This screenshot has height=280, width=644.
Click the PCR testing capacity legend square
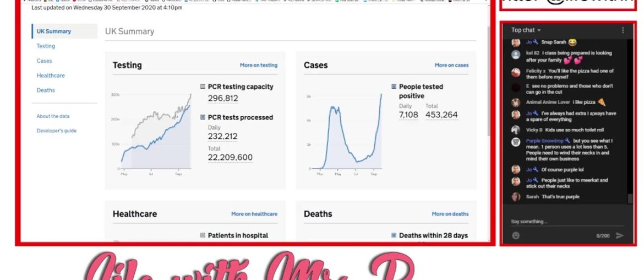203,87
